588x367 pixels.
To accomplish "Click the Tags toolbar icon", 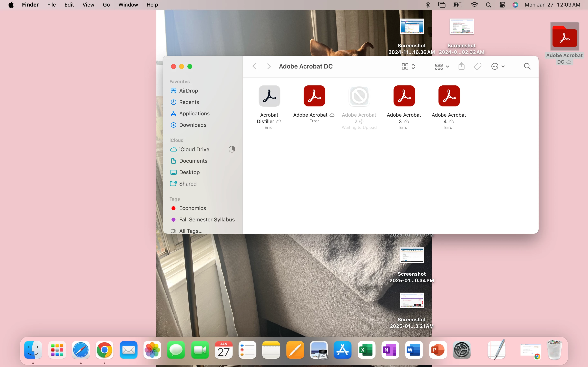I will 478,66.
